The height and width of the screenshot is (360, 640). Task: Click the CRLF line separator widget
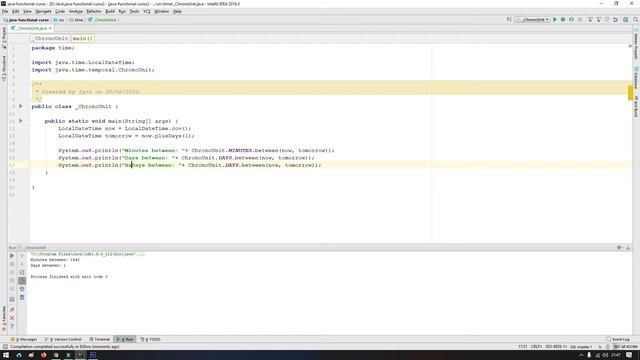[x=536, y=347]
